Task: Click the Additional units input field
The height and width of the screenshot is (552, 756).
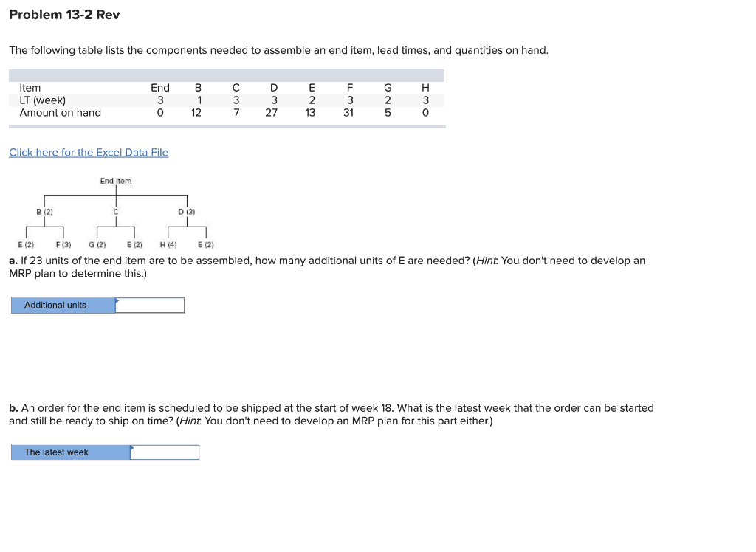Action: click(x=151, y=304)
